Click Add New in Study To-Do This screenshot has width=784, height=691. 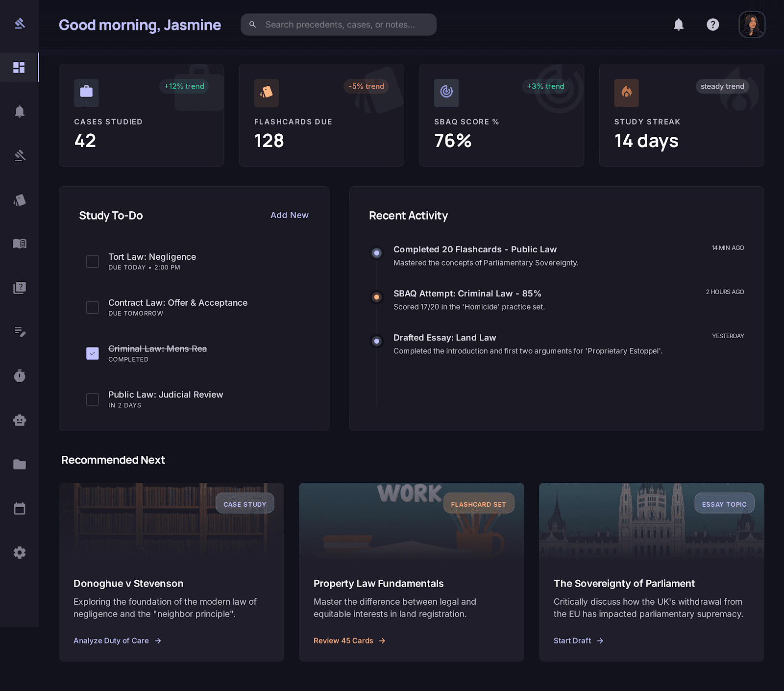pyautogui.click(x=289, y=215)
